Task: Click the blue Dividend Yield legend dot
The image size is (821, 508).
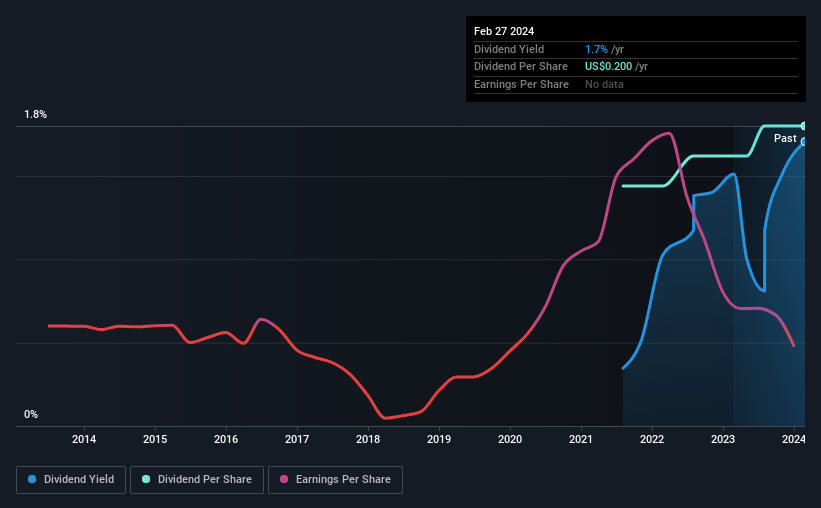Action: 32,479
